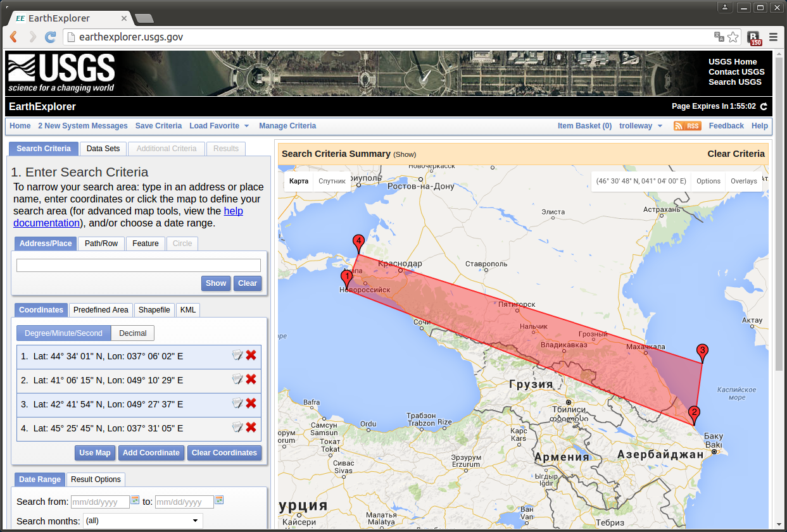This screenshot has height=532, width=787.
Task: Open the RSS feed icon
Action: pyautogui.click(x=687, y=126)
